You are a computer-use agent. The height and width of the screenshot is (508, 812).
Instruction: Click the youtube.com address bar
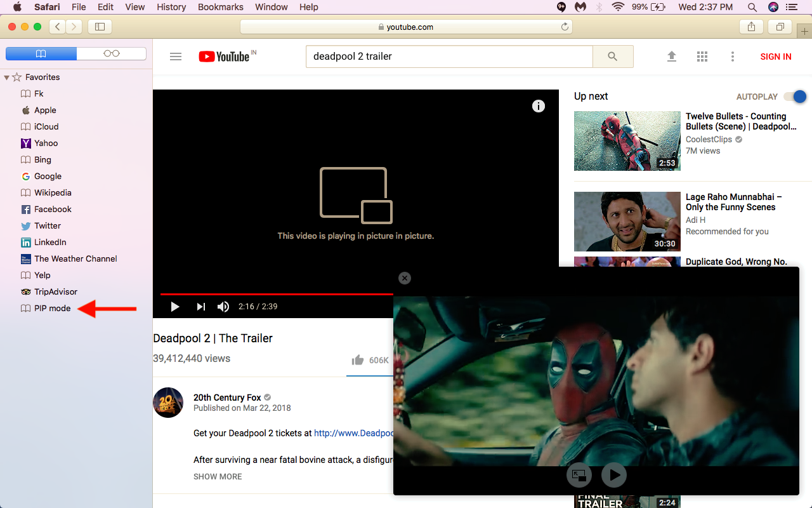coord(406,27)
